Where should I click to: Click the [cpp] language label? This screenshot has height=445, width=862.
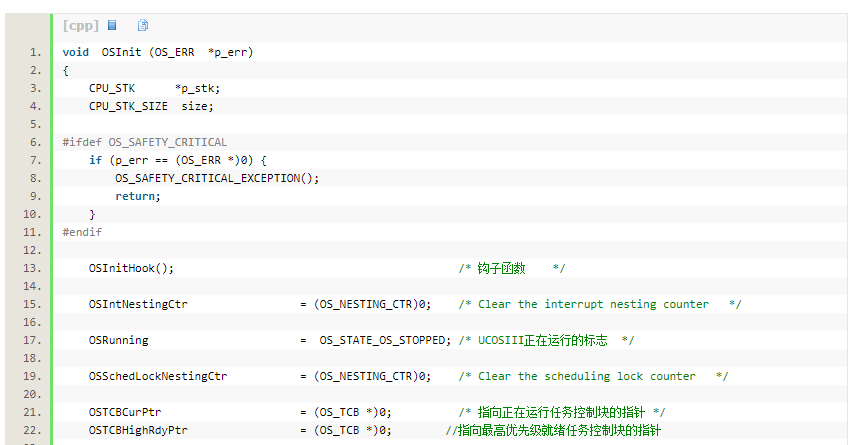click(x=81, y=25)
